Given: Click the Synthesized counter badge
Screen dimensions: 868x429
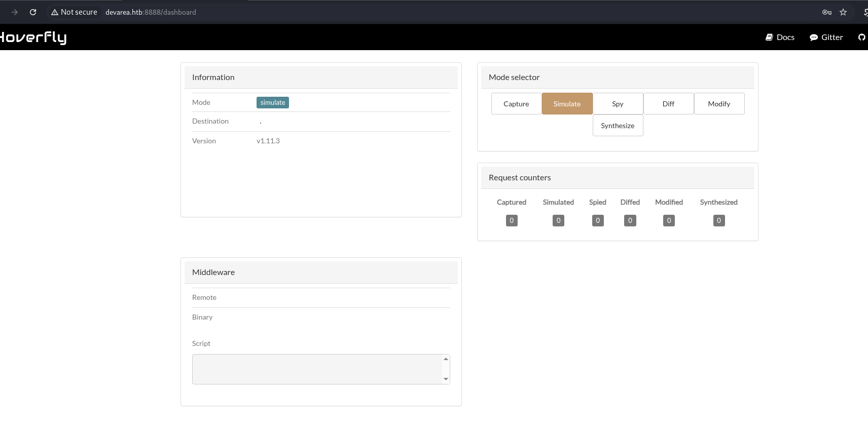Looking at the screenshot, I should click(719, 220).
